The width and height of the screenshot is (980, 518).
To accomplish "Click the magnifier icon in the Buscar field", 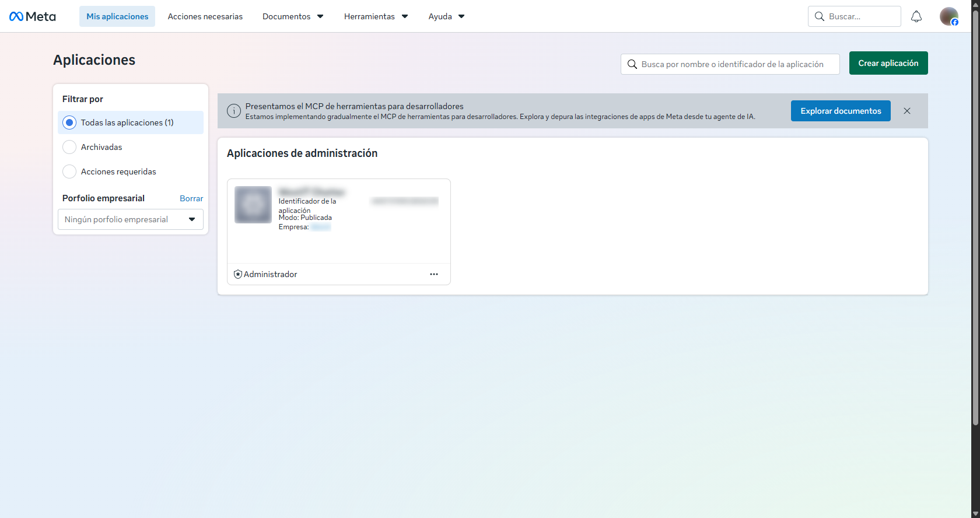I will (820, 16).
